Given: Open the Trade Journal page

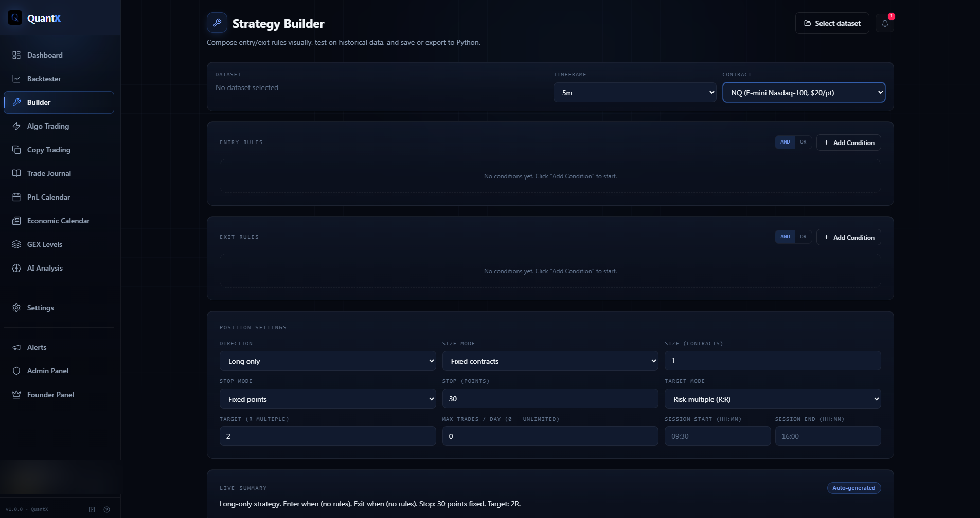Looking at the screenshot, I should (59, 173).
